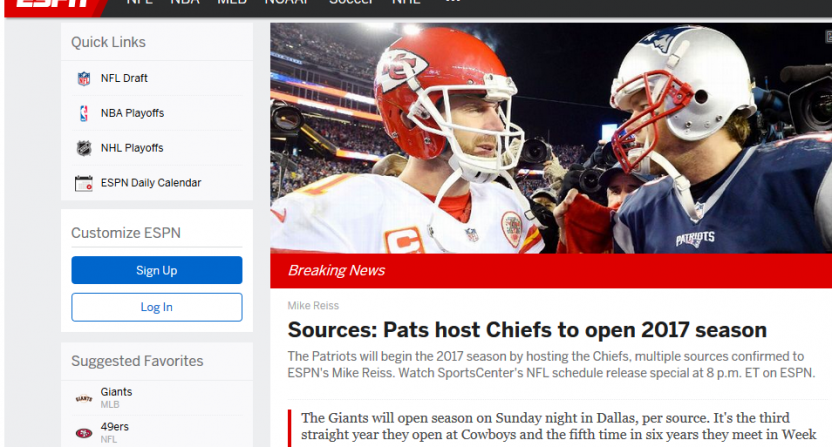The height and width of the screenshot is (447, 832).
Task: Click the blue Sign Up button
Action: point(157,270)
